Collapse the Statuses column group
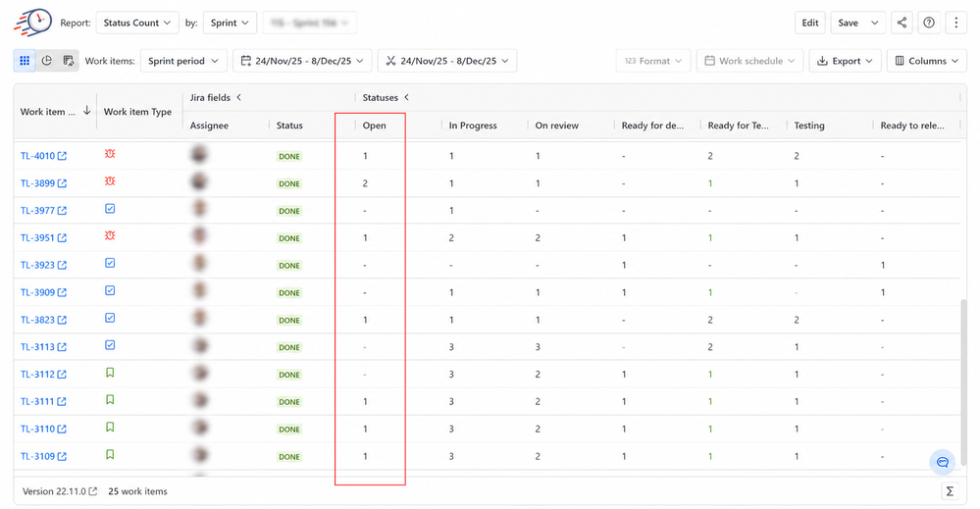 (406, 97)
